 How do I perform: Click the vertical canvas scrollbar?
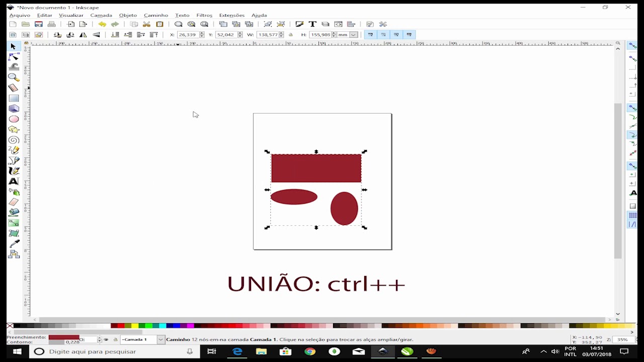pos(618,181)
